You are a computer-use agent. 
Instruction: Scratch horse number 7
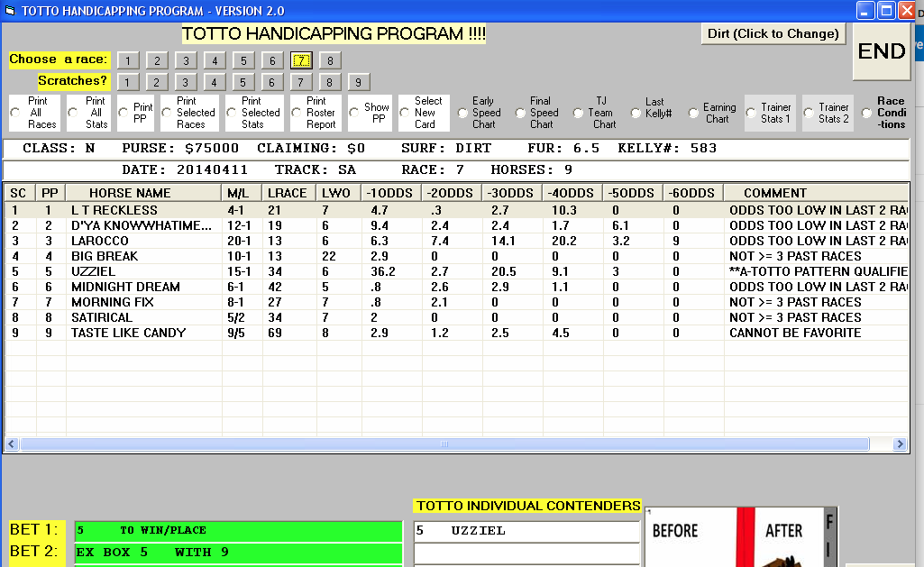[300, 83]
